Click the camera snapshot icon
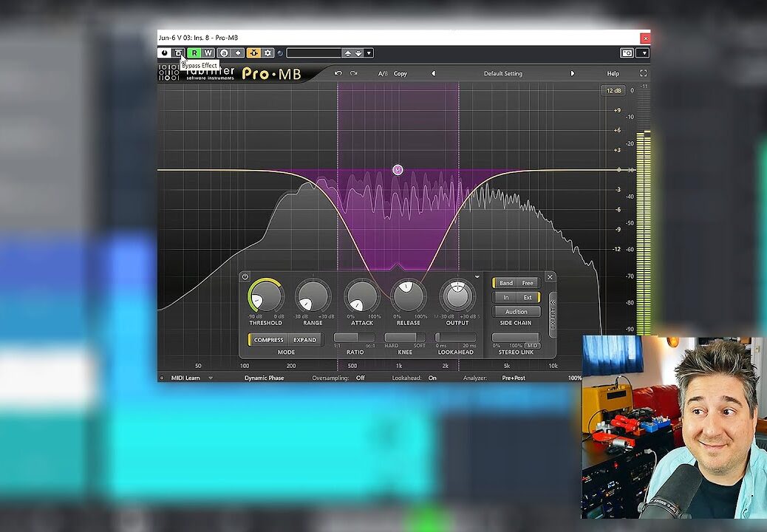Screen dimensions: 767x532 click(x=627, y=52)
